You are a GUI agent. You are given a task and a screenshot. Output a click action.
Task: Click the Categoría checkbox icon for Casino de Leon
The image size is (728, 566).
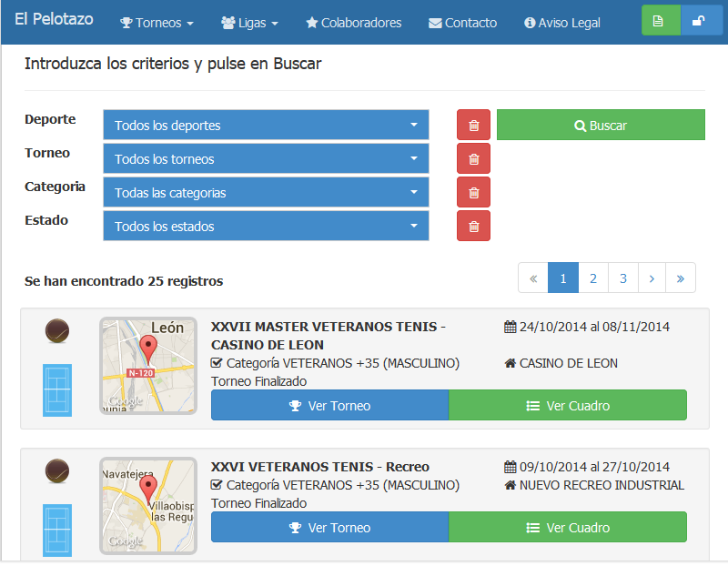tap(217, 363)
